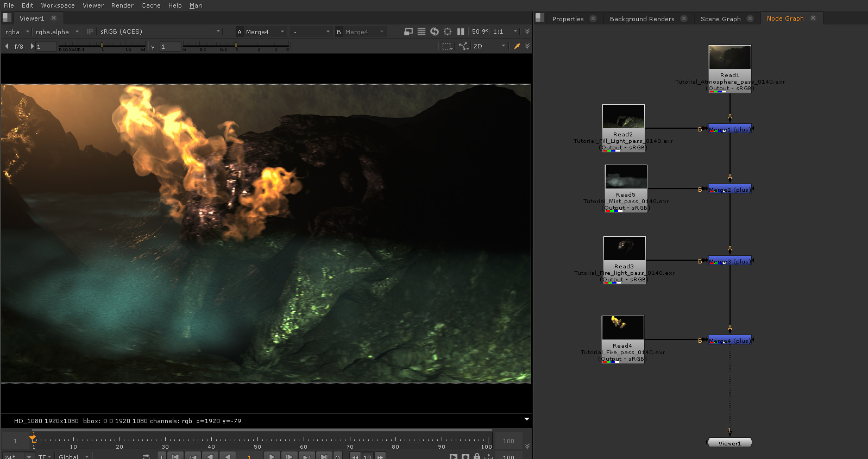Viewport: 868px width, 459px height.
Task: Switch to the Scene Graph tab
Action: [720, 18]
